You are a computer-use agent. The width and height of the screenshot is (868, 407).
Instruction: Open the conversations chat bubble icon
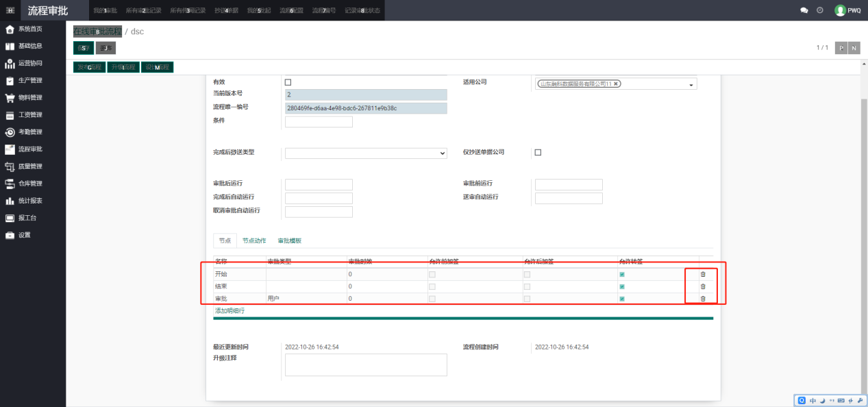point(804,10)
